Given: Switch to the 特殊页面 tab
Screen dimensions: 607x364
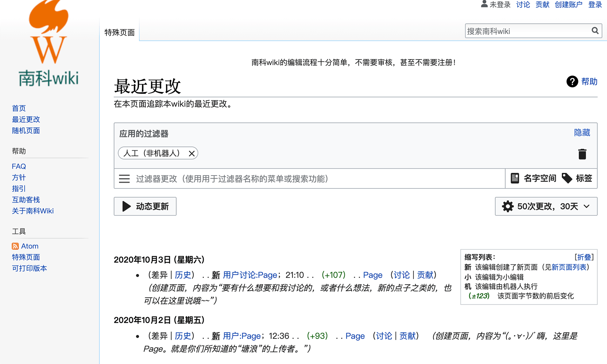Looking at the screenshot, I should pos(120,32).
